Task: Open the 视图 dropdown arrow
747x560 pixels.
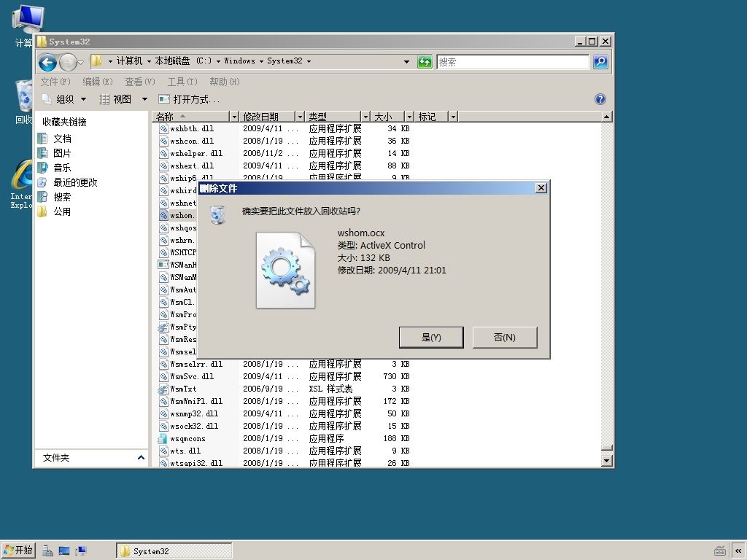Action: point(144,99)
